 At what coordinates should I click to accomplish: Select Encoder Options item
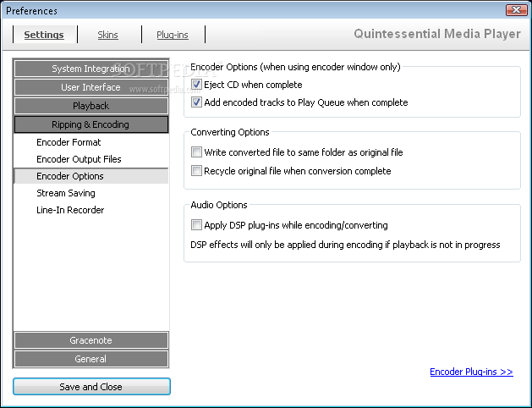[91, 176]
